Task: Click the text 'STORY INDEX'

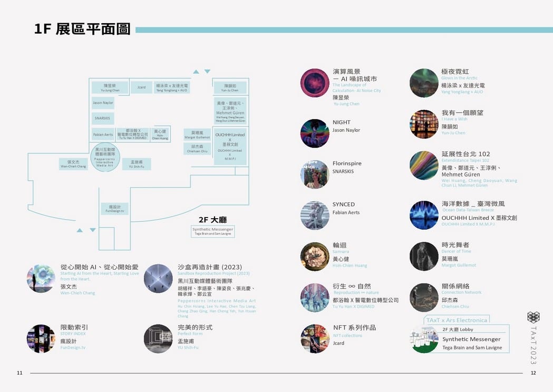Action: (73, 334)
